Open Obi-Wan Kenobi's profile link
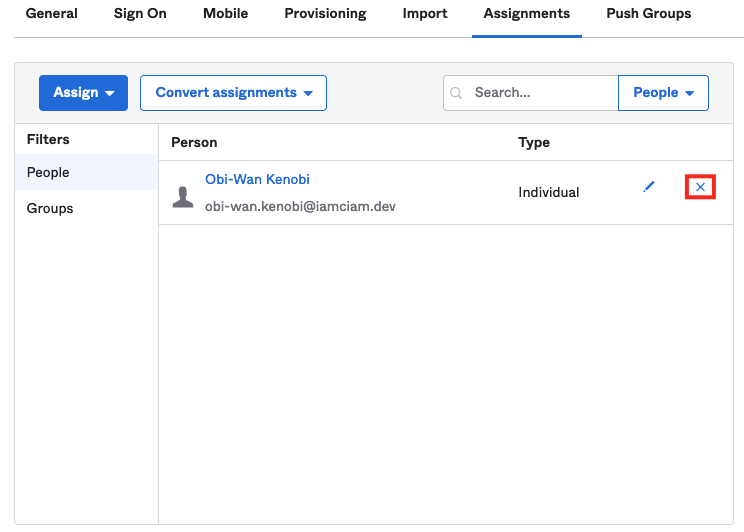The height and width of the screenshot is (532, 744). [x=257, y=180]
